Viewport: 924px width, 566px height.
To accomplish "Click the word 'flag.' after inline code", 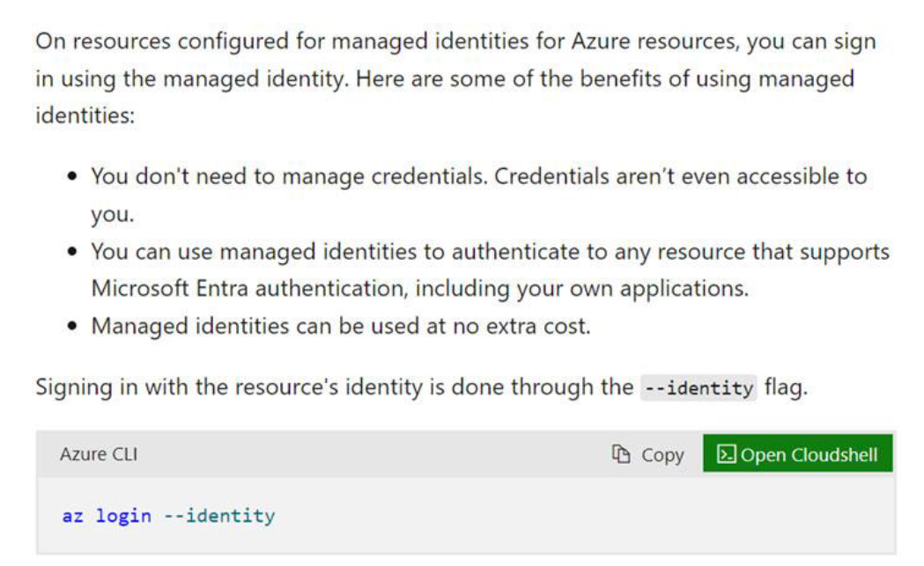I will [x=786, y=387].
